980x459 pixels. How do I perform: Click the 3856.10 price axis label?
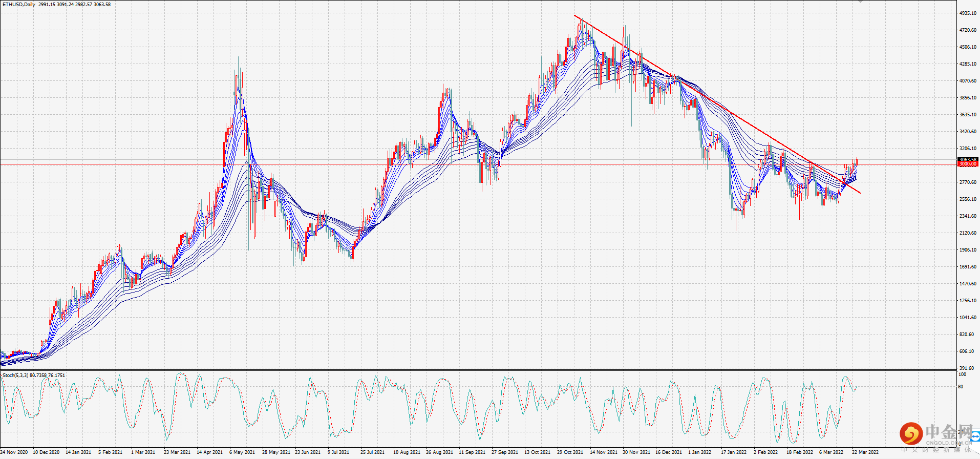point(968,98)
